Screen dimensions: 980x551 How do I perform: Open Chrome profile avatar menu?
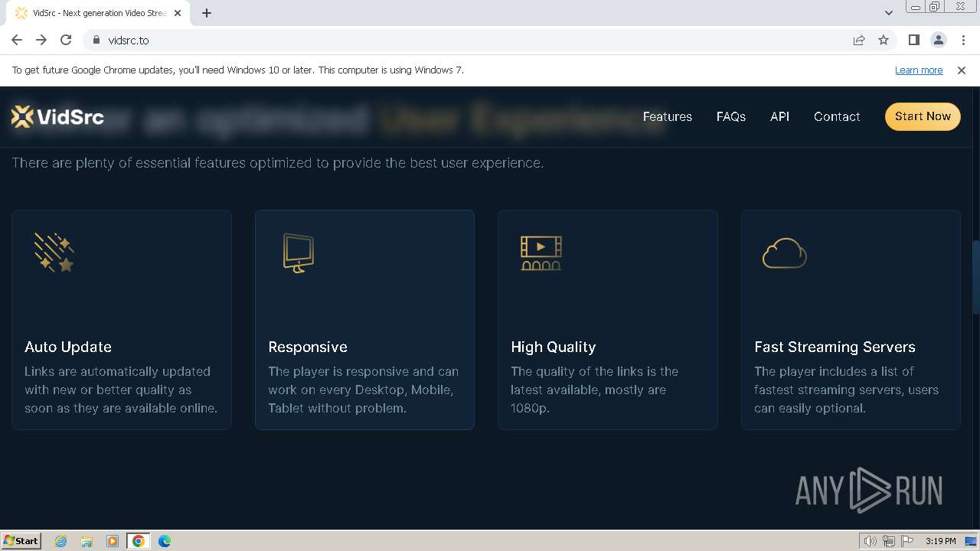(x=938, y=40)
